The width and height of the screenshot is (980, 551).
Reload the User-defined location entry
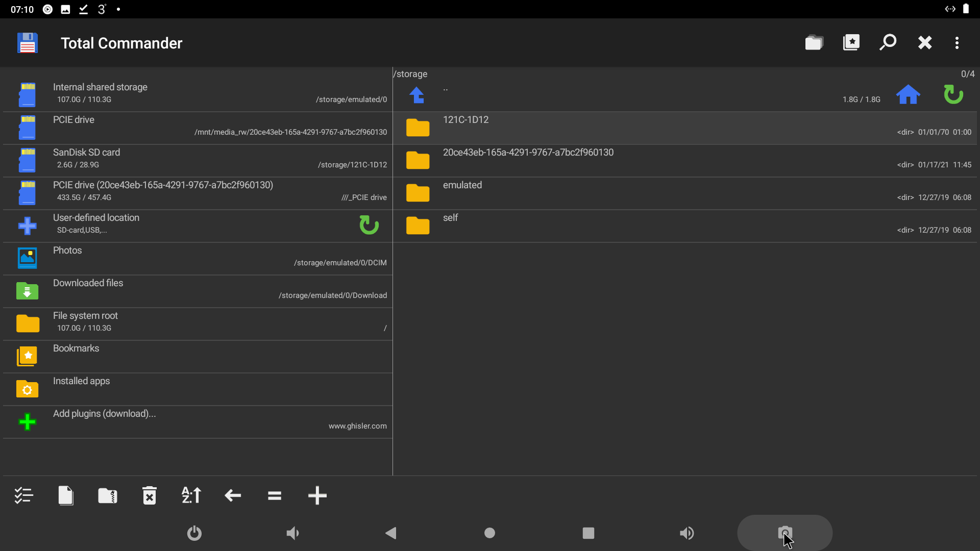(369, 225)
